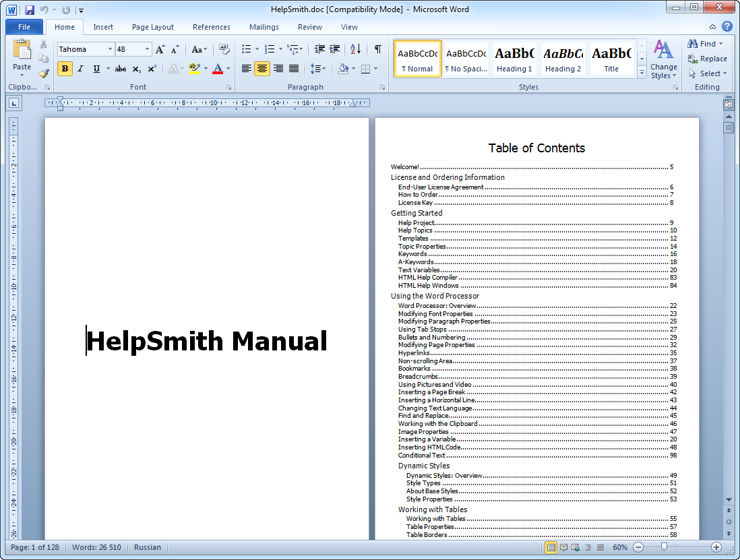Justify paragraph text
Screen dimensions: 740x560
click(294, 69)
